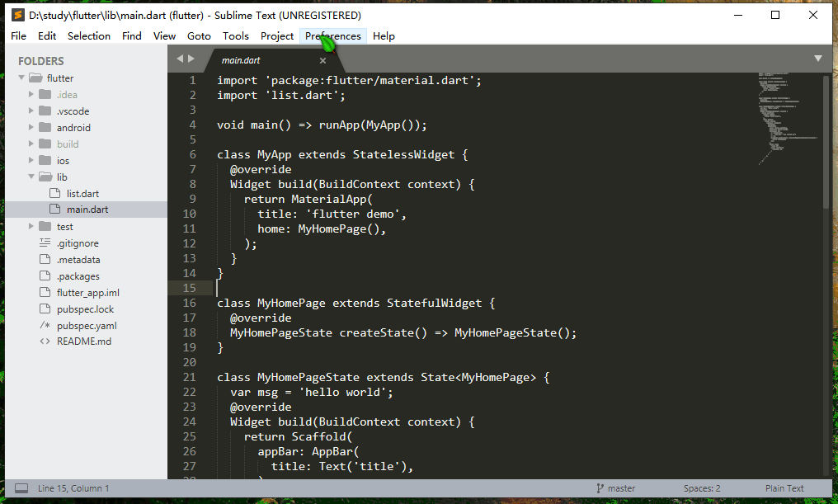The width and height of the screenshot is (838, 504).
Task: Open pubspec.lock file
Action: [x=86, y=309]
